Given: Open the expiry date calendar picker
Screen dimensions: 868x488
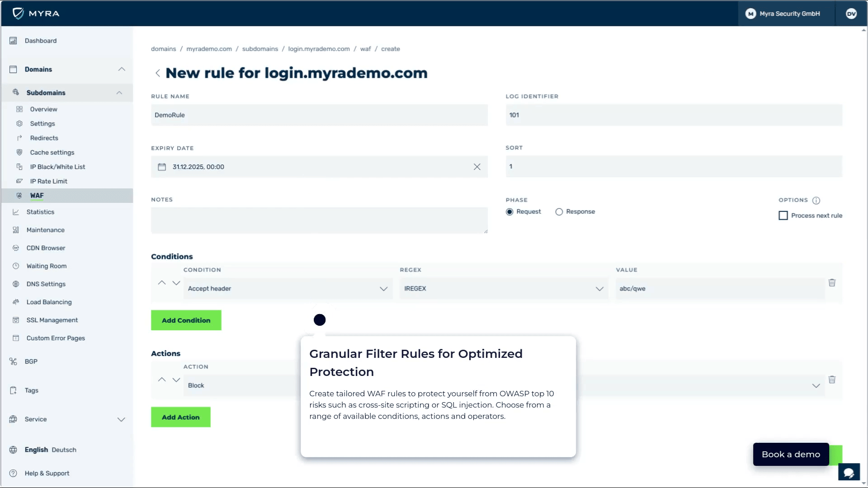Looking at the screenshot, I should (x=162, y=167).
